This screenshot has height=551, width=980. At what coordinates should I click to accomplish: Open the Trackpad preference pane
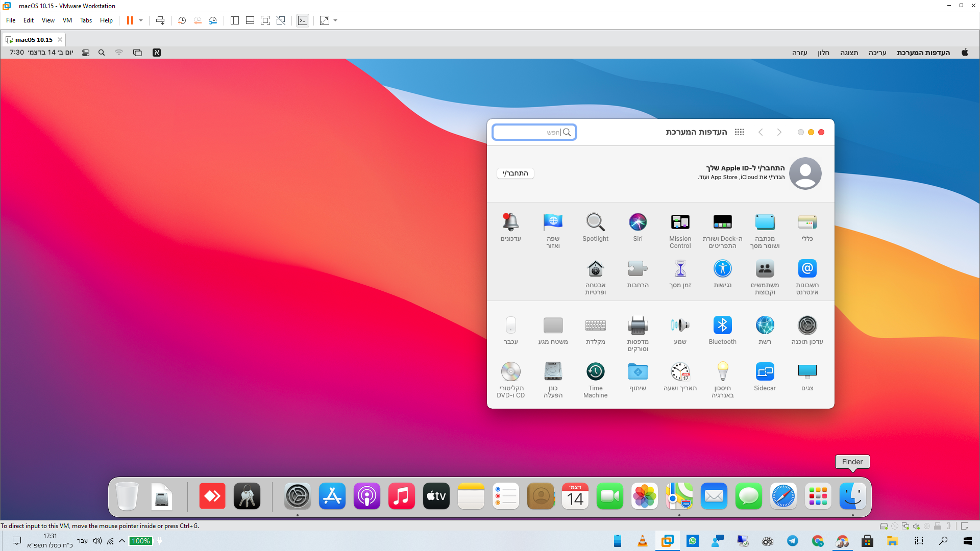pos(553,331)
